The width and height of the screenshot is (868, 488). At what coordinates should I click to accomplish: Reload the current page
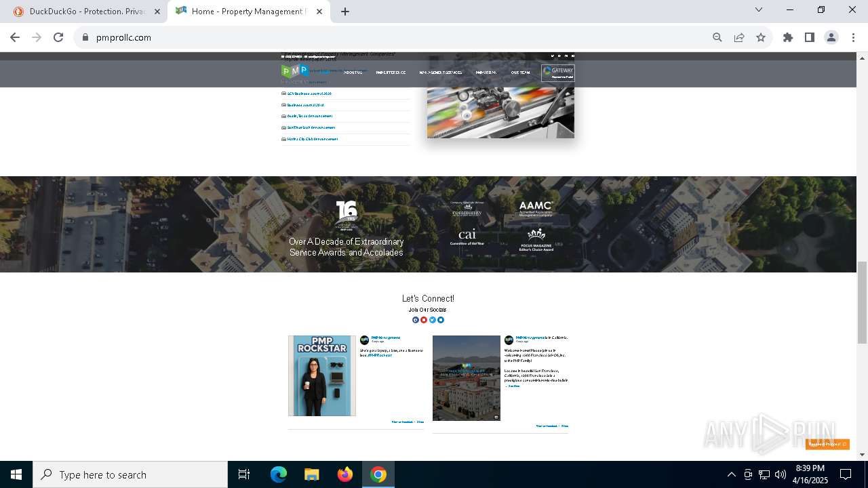coord(58,37)
